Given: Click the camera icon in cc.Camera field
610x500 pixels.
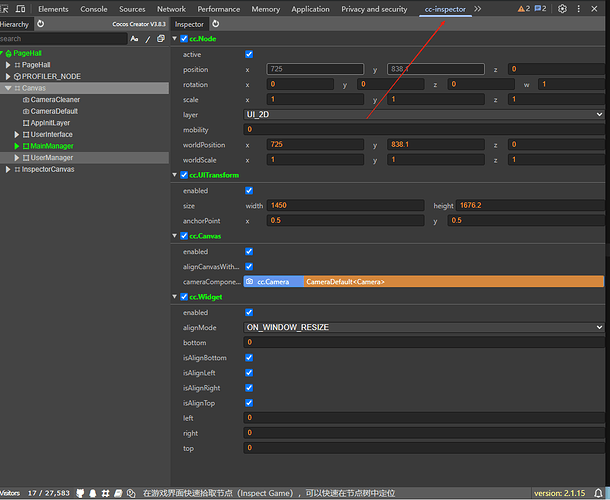Looking at the screenshot, I should point(250,281).
